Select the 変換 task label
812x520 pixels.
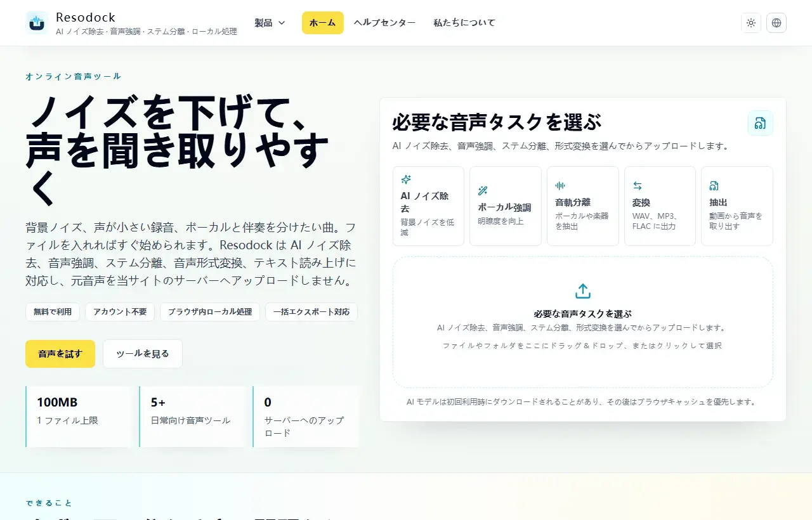(641, 202)
